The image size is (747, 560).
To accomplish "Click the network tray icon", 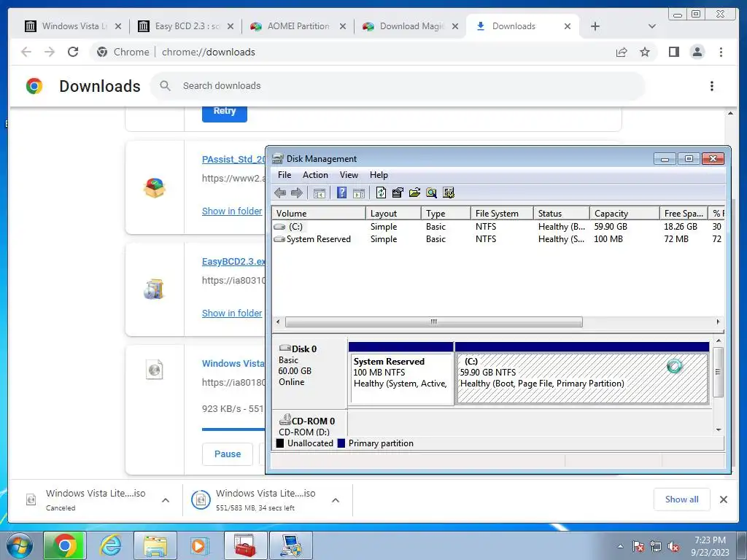I will [x=656, y=547].
